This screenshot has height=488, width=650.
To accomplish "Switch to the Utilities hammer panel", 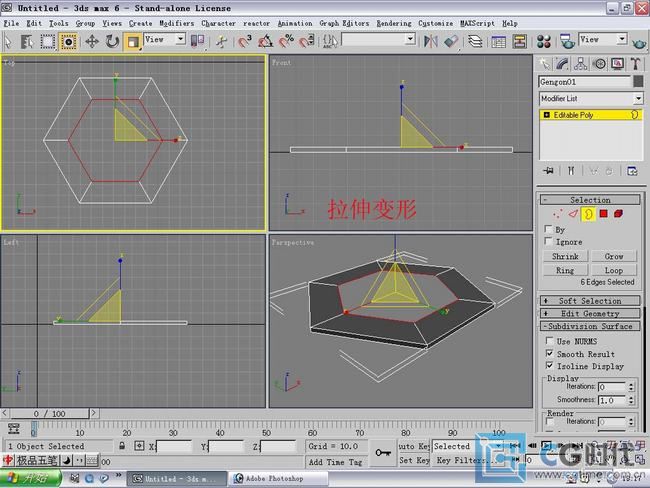I will click(x=636, y=64).
